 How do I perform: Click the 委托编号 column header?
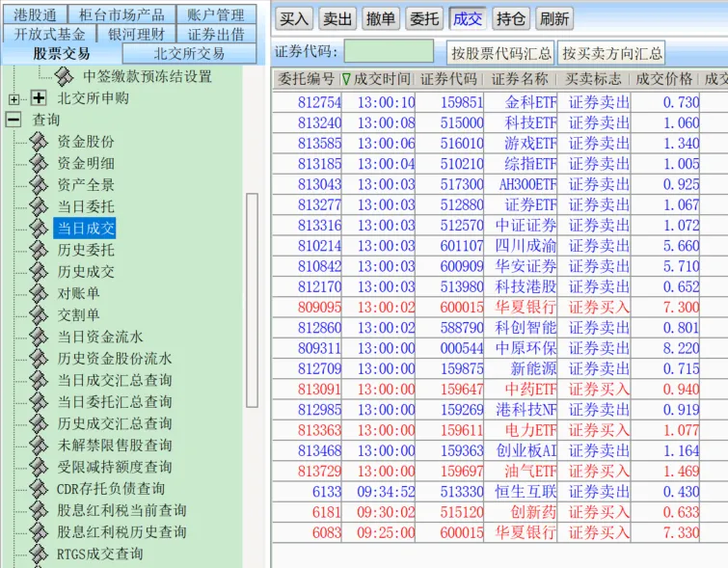tap(307, 79)
